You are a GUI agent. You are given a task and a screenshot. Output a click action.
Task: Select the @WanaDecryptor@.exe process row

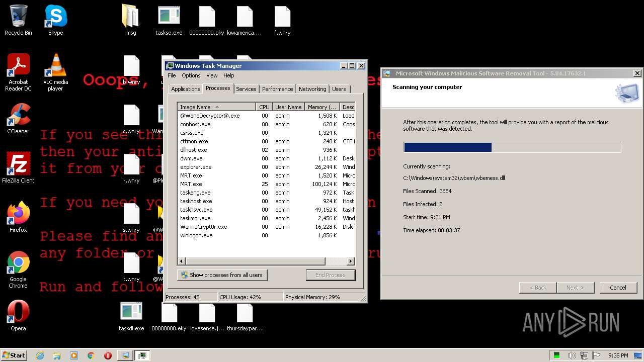[x=266, y=116]
